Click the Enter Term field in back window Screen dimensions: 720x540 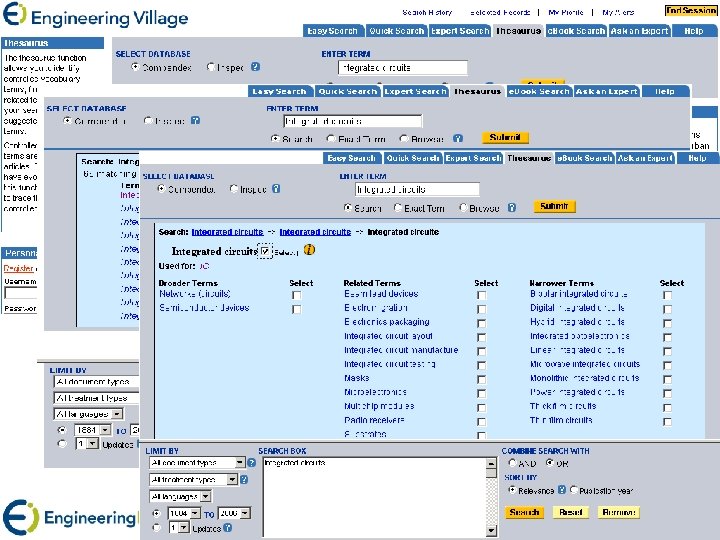coord(403,68)
